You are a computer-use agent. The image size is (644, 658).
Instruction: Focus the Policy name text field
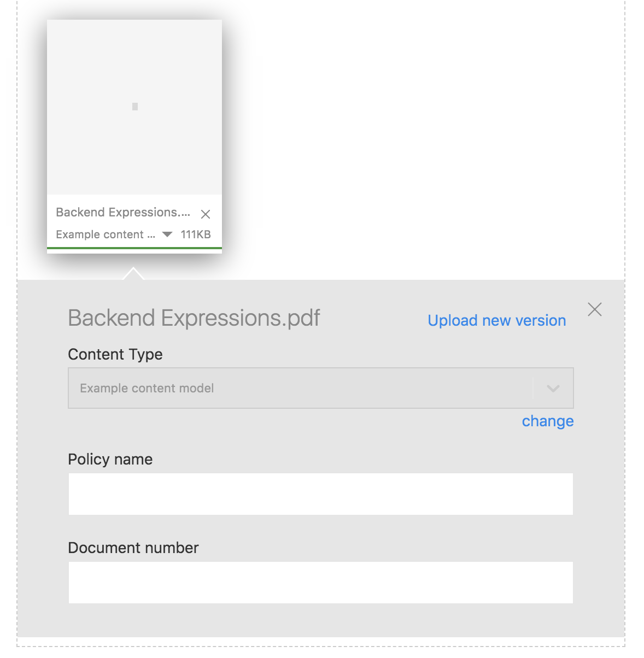(x=320, y=494)
